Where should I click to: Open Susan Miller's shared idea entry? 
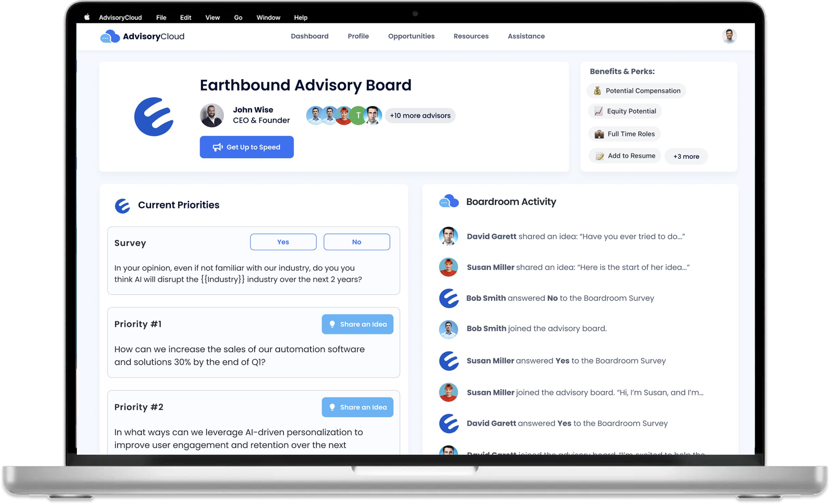[x=578, y=267]
